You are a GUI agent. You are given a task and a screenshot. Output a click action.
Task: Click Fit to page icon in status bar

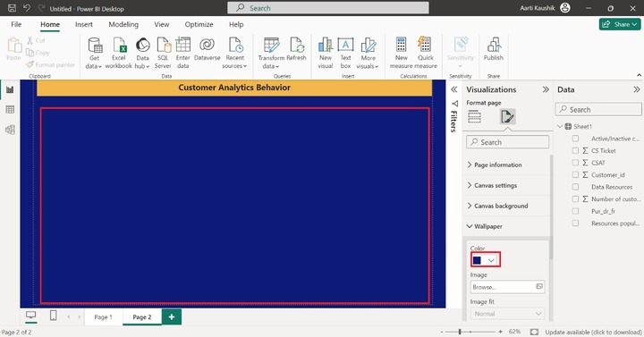pos(534,332)
